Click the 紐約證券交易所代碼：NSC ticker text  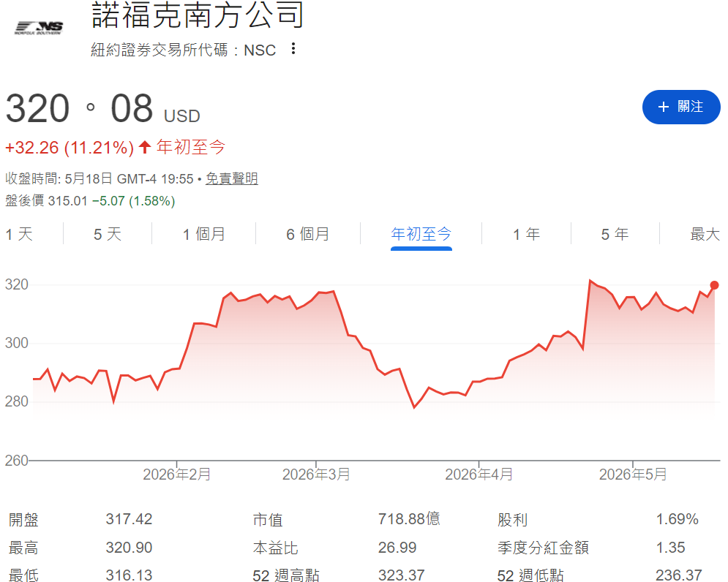click(x=184, y=50)
